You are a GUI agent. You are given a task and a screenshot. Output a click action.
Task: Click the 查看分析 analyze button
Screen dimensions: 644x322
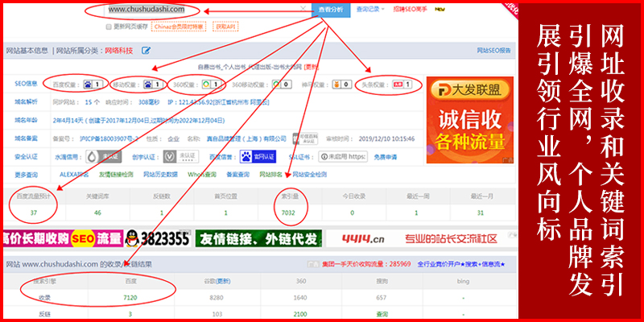click(x=331, y=10)
